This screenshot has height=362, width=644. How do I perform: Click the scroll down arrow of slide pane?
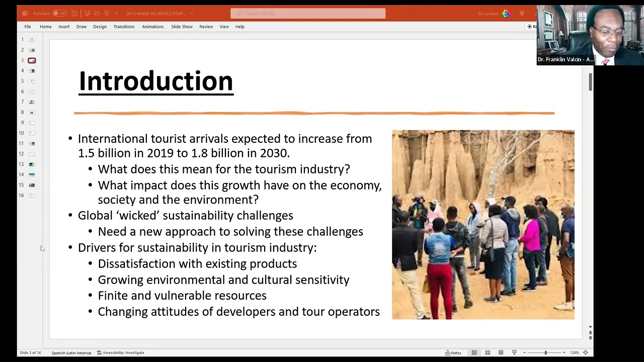[590, 327]
